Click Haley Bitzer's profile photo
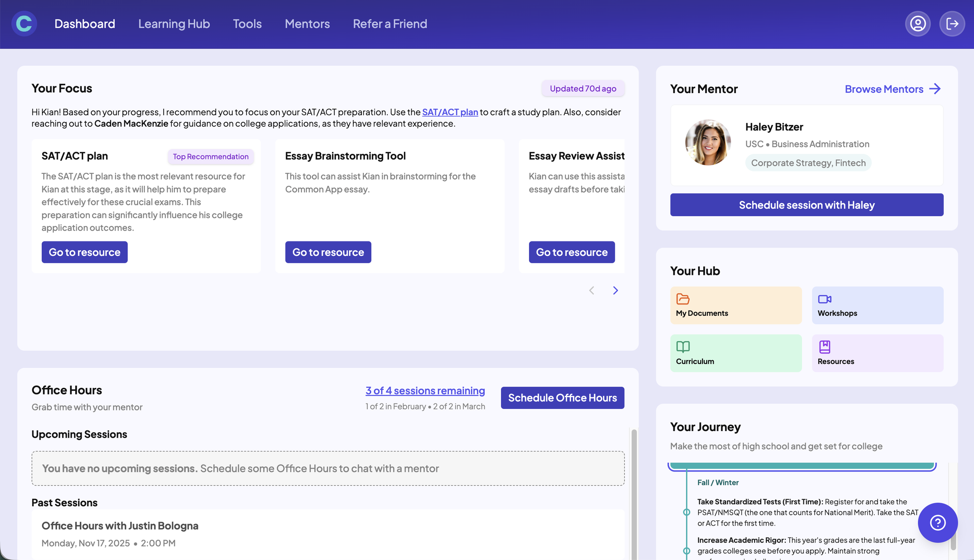Screen dimensions: 974x560 (x=708, y=143)
